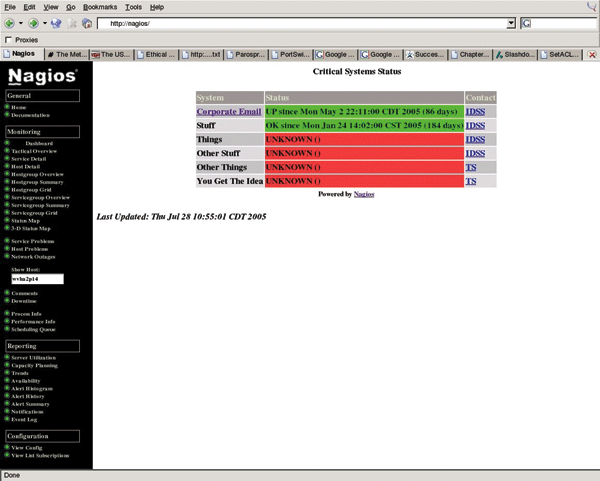The width and height of the screenshot is (600, 481).
Task: Open the URL address bar dropdown
Action: [511, 22]
